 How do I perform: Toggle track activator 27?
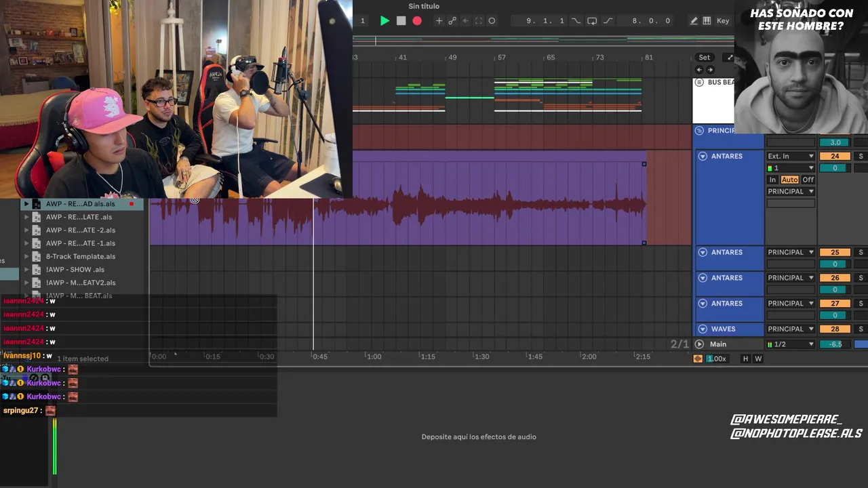[835, 304]
